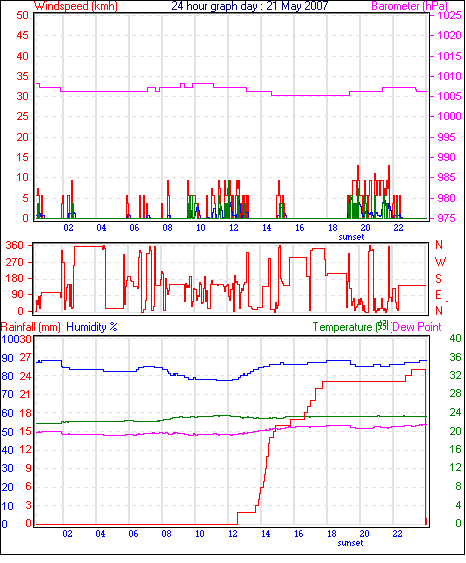Click the S compass direction label
The height and width of the screenshot is (563, 466).
438,279
